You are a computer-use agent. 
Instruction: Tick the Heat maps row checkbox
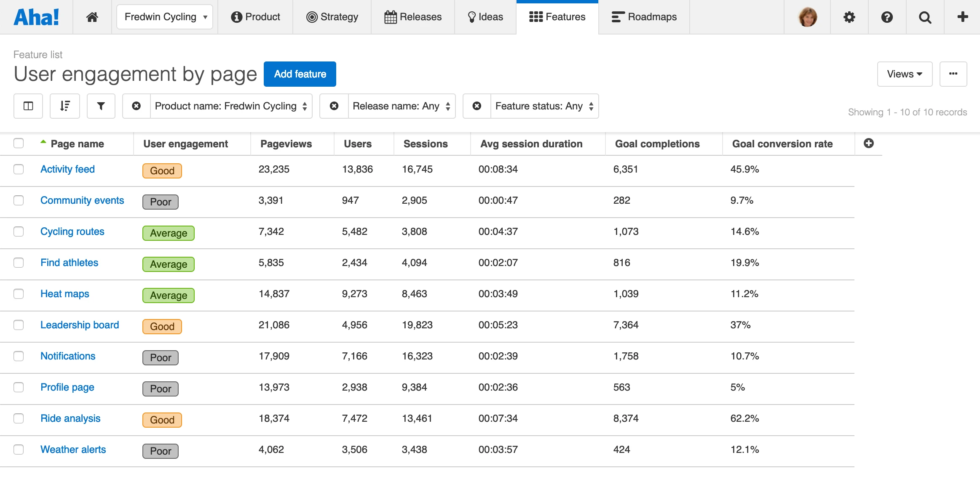(19, 294)
